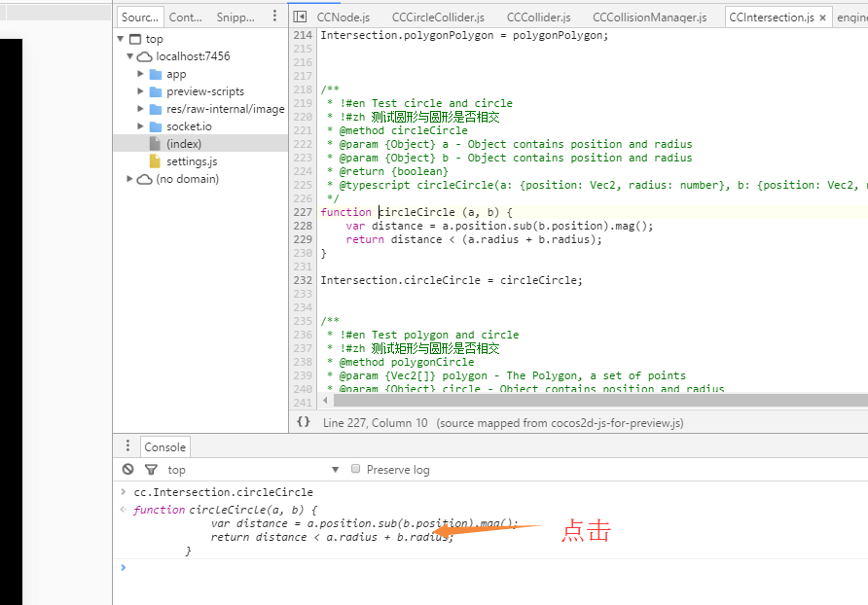
Task: Click the localhost:7456 cloud icon
Action: pos(144,56)
